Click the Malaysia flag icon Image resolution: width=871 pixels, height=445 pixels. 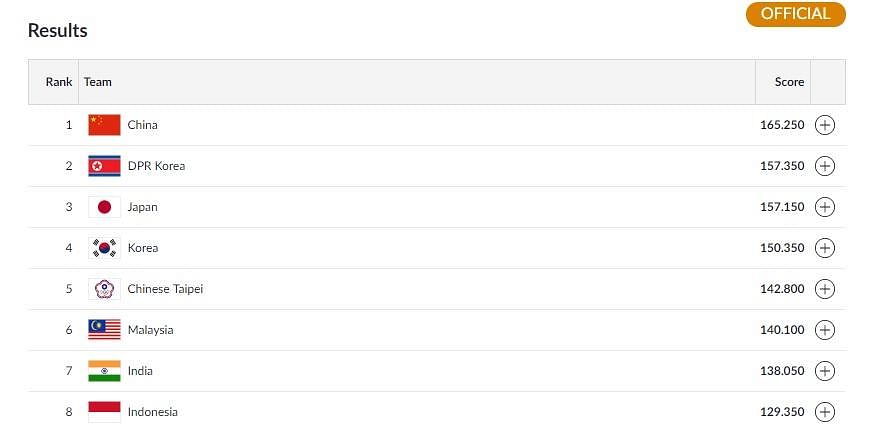(x=104, y=330)
